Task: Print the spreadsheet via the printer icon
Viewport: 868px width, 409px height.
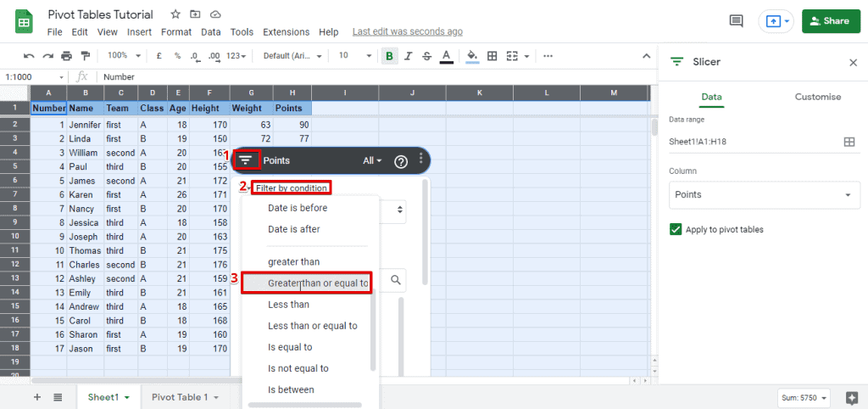Action: [66, 56]
